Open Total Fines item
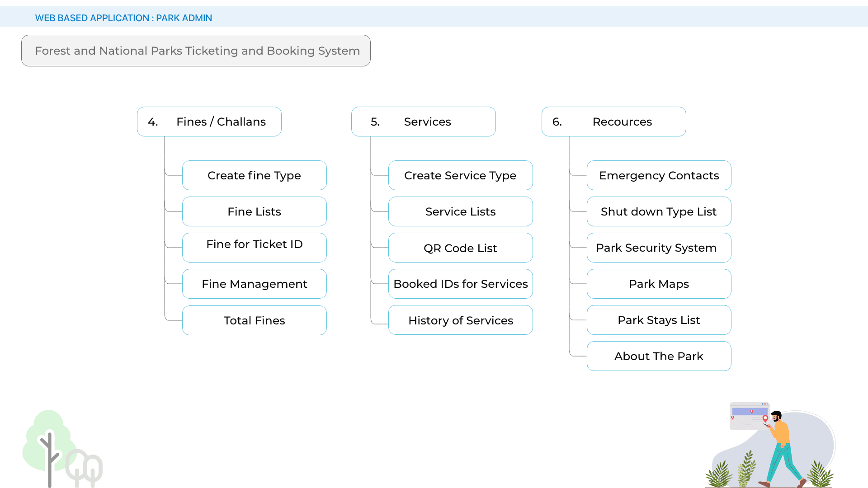Viewport: 868px width, 488px height. click(x=254, y=320)
